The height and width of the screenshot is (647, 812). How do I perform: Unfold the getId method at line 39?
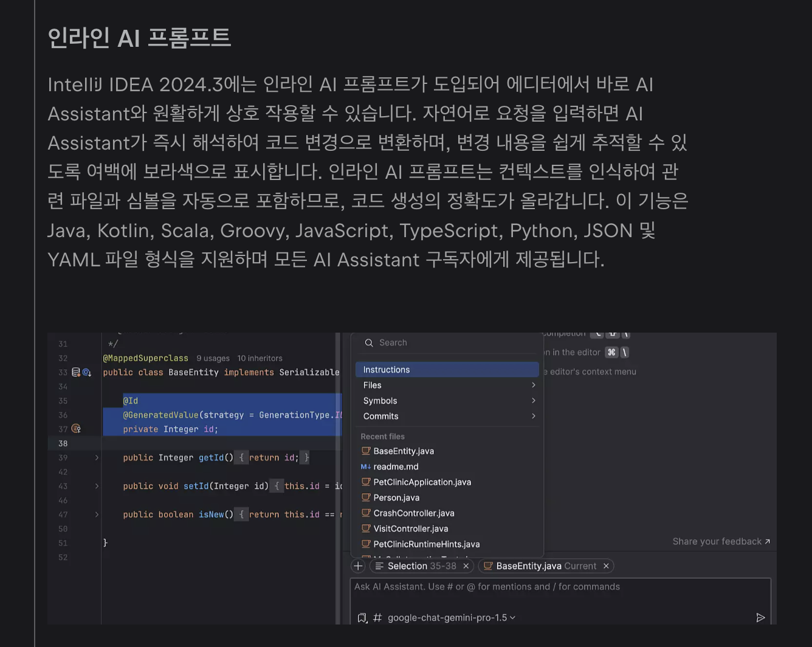pyautogui.click(x=97, y=458)
